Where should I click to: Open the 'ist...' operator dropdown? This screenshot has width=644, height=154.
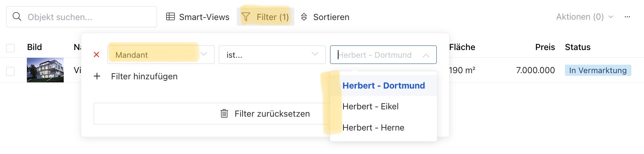click(272, 55)
